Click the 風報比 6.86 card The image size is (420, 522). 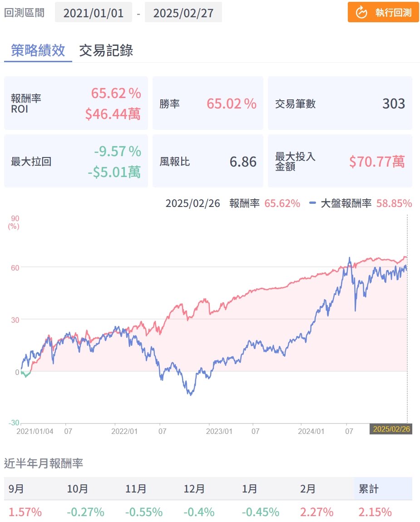[x=208, y=161]
